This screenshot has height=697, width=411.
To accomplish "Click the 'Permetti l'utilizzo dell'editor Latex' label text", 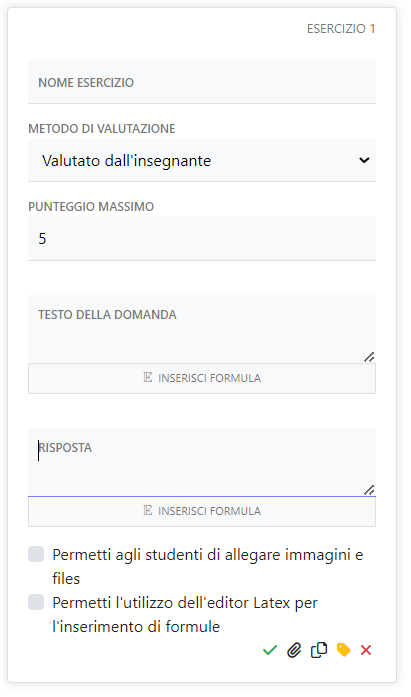I will (x=185, y=614).
